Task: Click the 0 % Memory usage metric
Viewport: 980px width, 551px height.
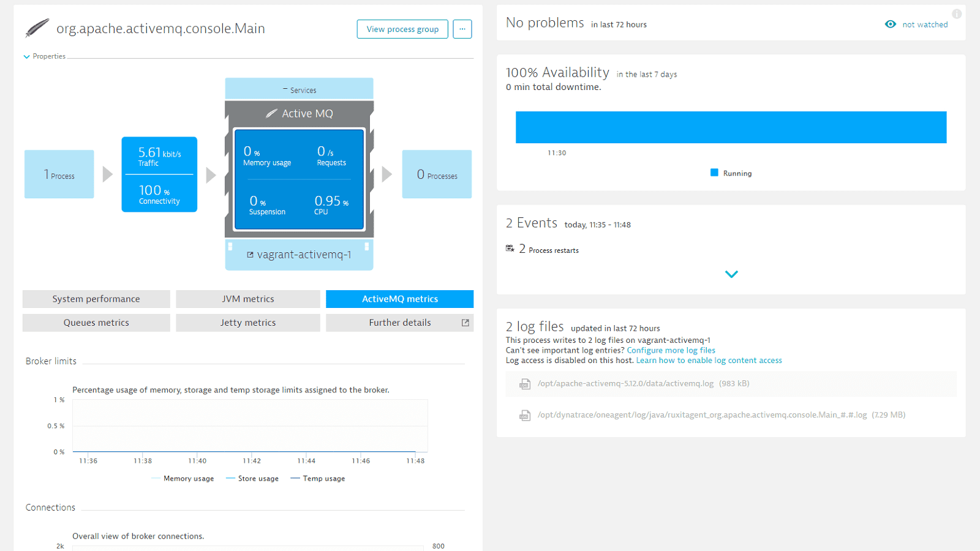Action: tap(267, 156)
